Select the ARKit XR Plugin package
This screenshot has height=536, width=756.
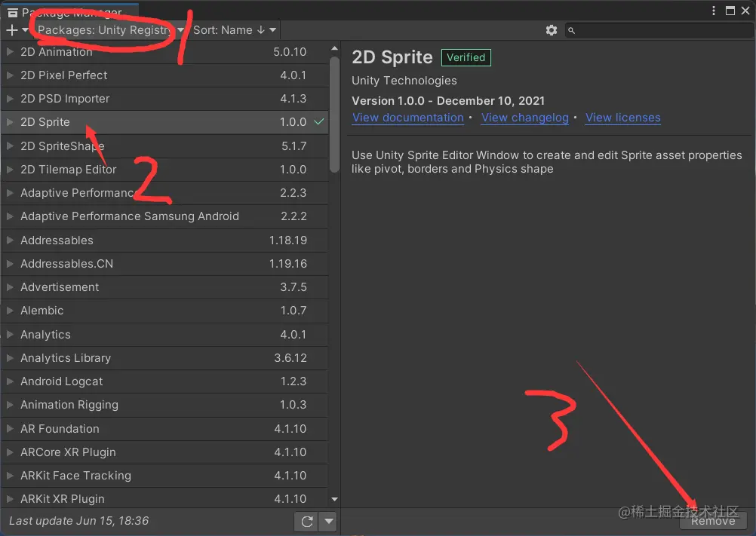click(x=164, y=499)
